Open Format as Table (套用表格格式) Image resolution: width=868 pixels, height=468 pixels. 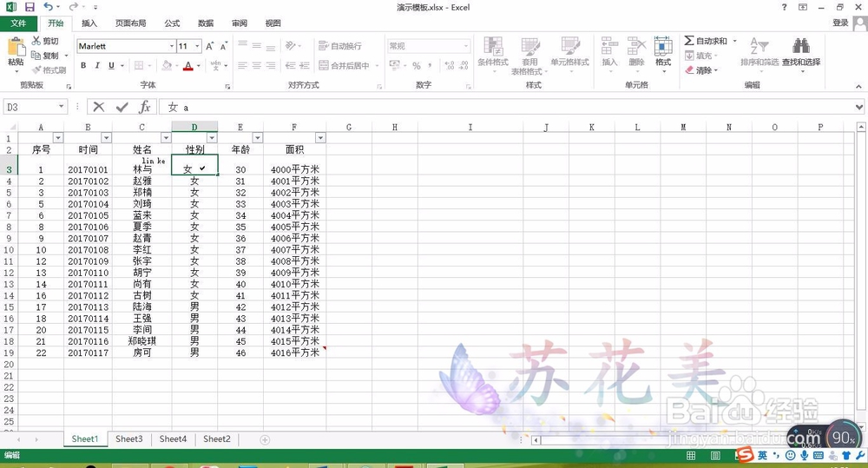click(529, 56)
